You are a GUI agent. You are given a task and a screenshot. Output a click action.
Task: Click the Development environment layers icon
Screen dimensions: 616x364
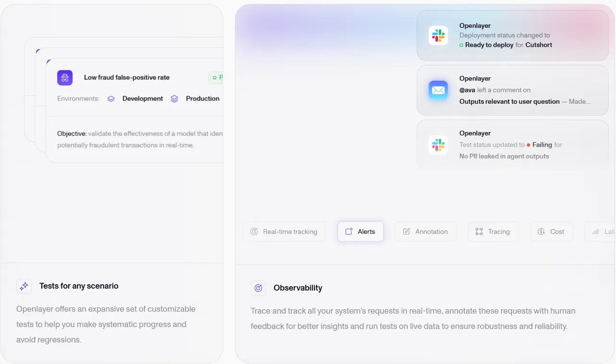(111, 99)
